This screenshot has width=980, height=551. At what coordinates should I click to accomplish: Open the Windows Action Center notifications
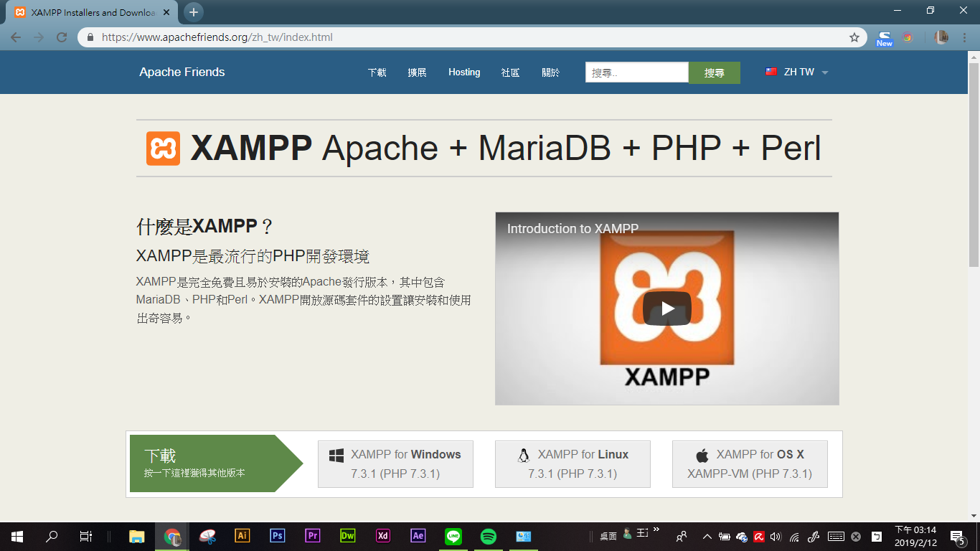tap(957, 537)
